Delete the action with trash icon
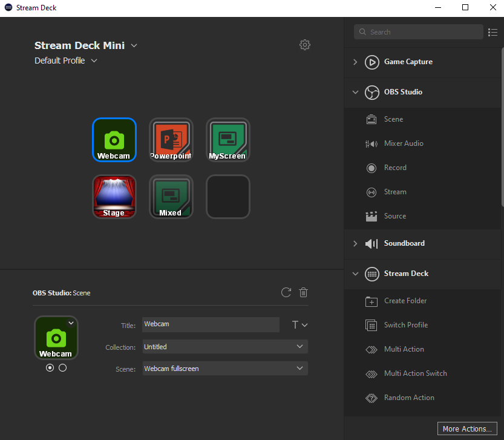504x440 pixels. coord(303,292)
